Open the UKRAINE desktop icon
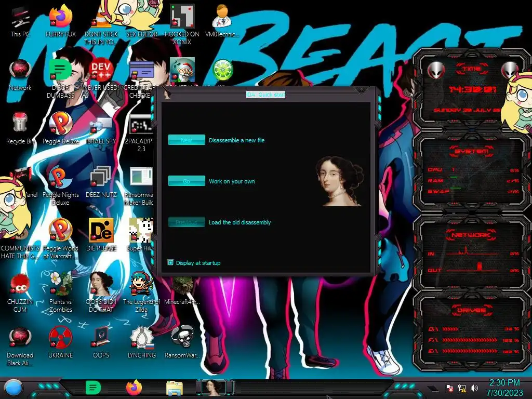Screen dimensions: 532x399 click(x=60, y=343)
